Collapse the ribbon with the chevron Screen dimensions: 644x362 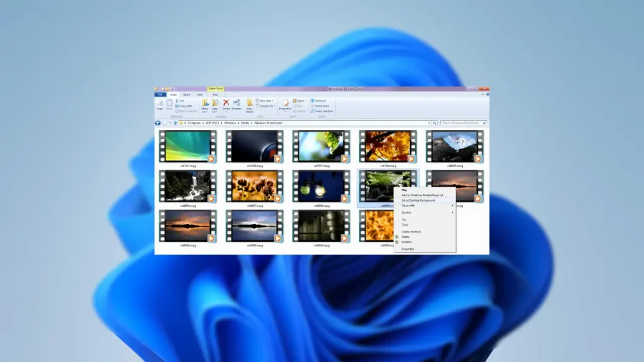[482, 94]
